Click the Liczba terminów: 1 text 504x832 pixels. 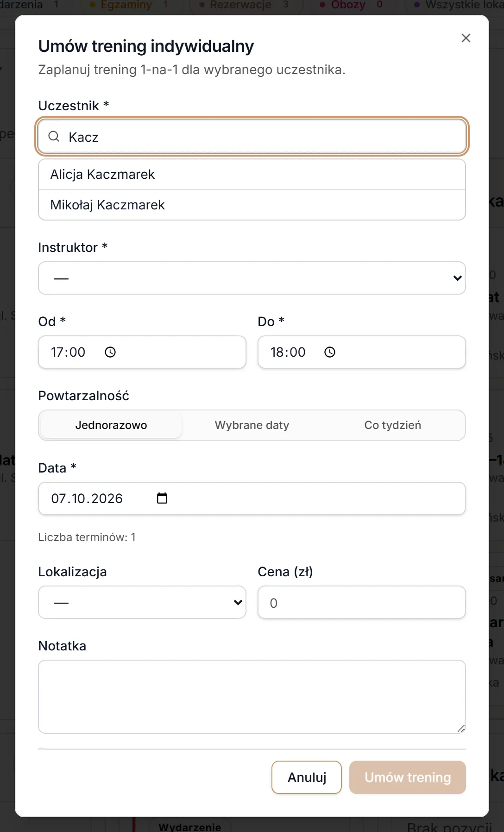tap(87, 537)
